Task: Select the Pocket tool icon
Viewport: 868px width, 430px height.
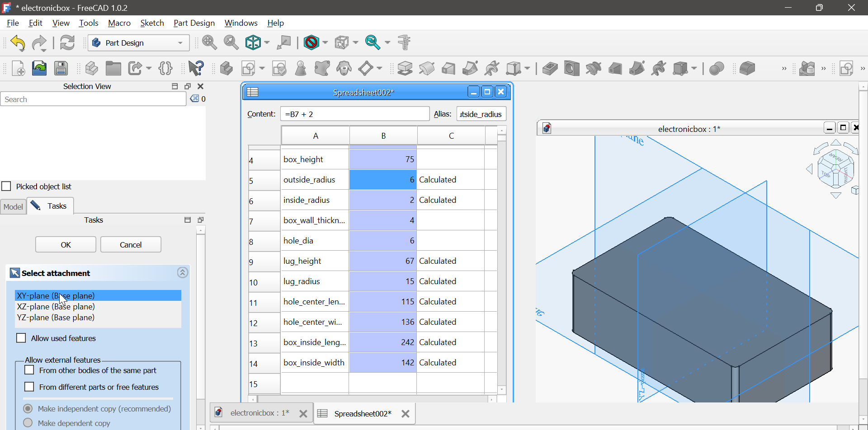Action: [550, 69]
